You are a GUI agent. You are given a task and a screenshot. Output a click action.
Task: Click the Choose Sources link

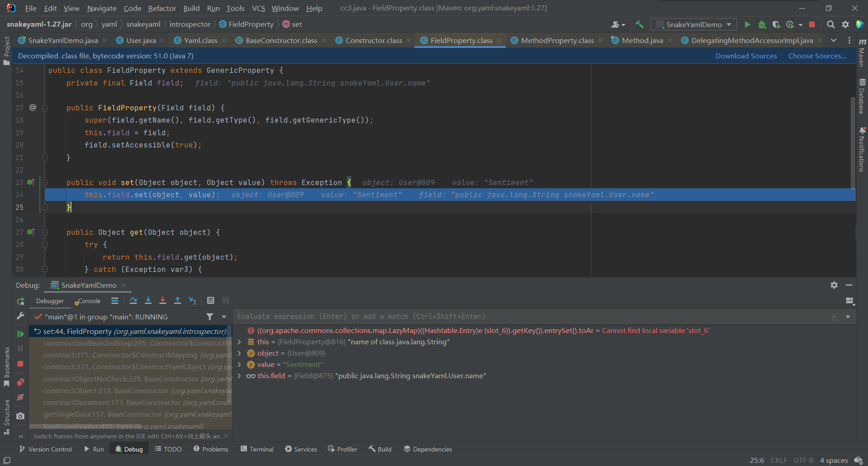coord(817,56)
